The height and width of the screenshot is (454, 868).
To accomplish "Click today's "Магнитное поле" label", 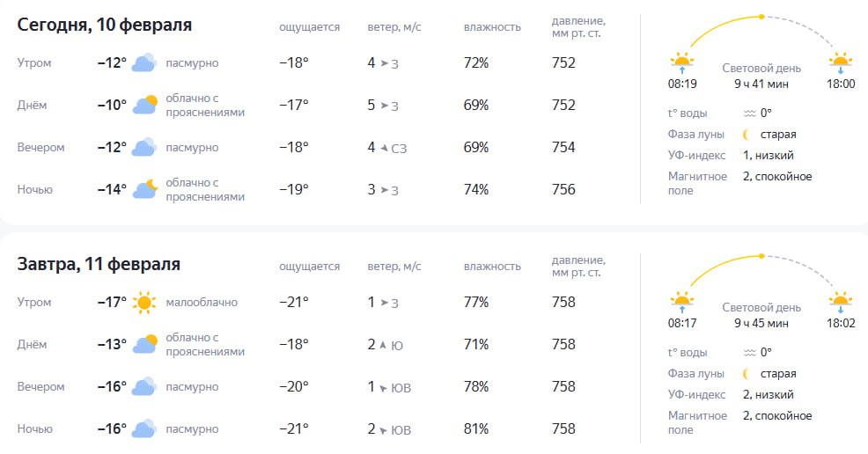I will click(697, 183).
